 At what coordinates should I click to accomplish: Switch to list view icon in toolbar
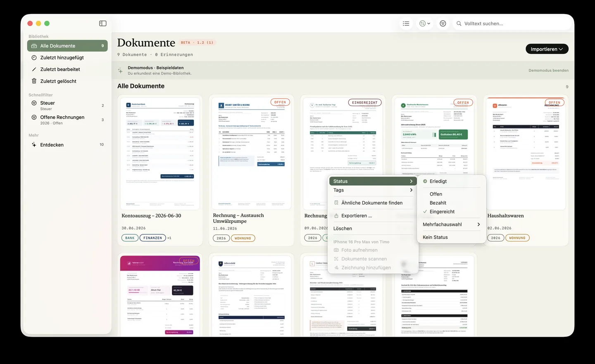(x=406, y=24)
